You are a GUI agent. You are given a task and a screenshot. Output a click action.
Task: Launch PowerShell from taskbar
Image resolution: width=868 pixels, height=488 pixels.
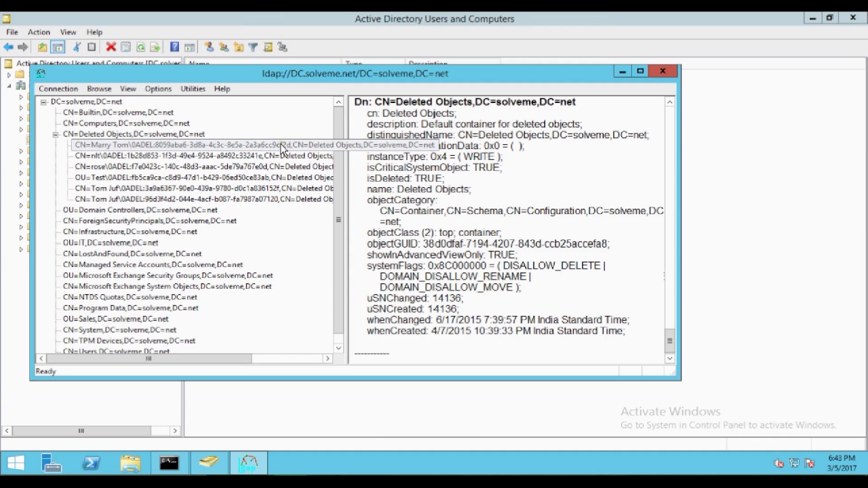point(91,464)
